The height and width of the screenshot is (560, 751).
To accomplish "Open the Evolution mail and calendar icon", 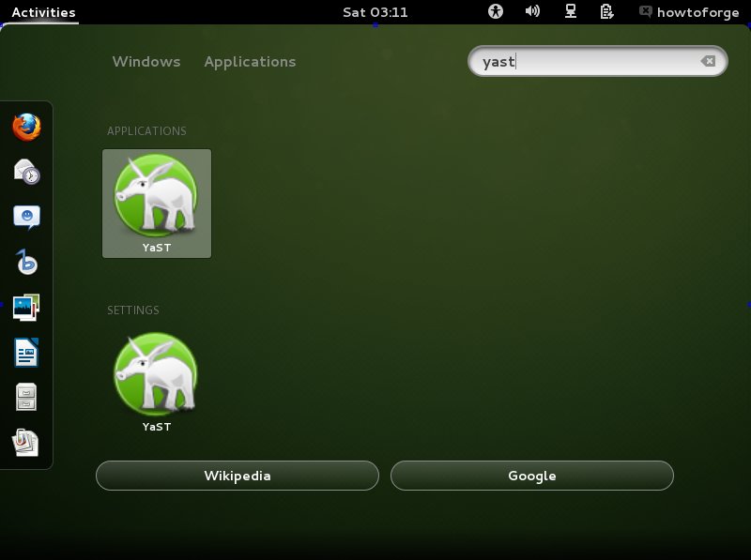I will pos(26,172).
